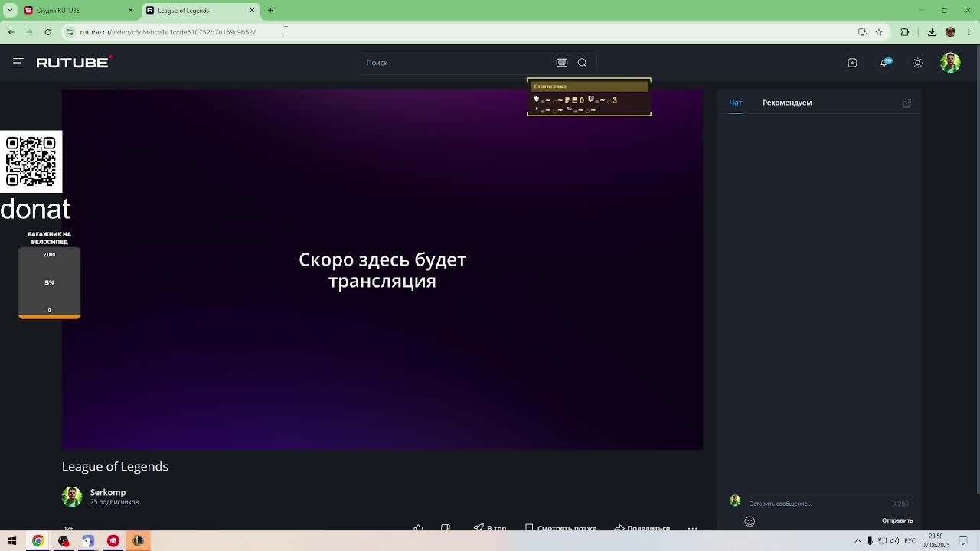Close the League of Legends tab
980x551 pixels.
tap(252, 10)
